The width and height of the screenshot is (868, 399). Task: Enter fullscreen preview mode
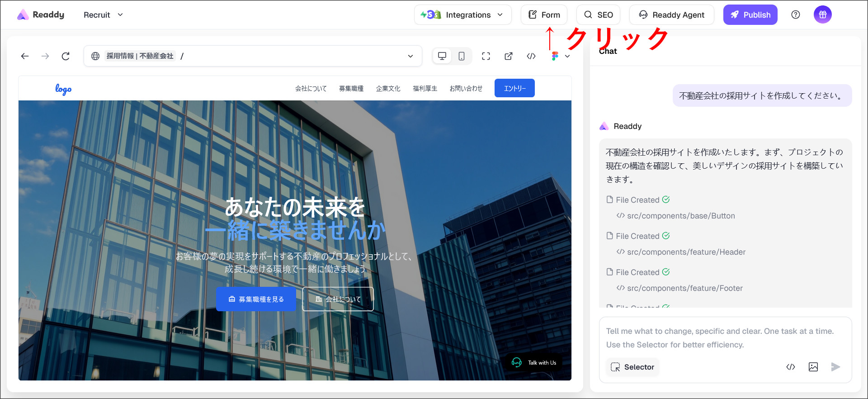(x=486, y=56)
